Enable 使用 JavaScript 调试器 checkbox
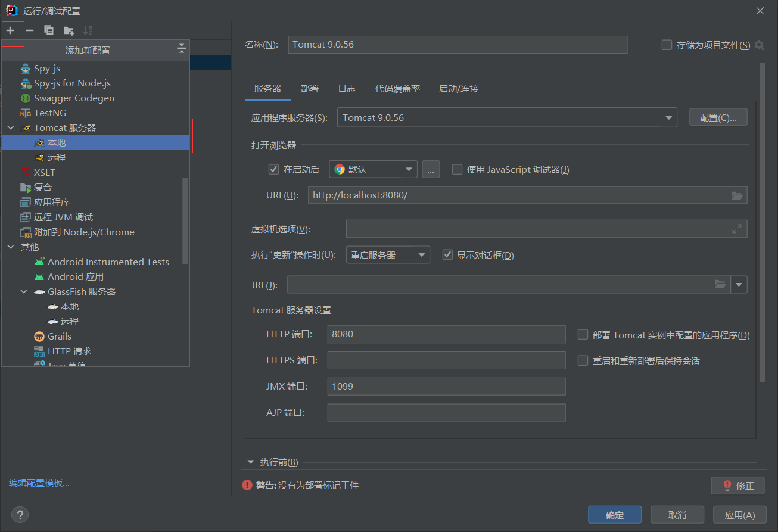 tap(457, 169)
